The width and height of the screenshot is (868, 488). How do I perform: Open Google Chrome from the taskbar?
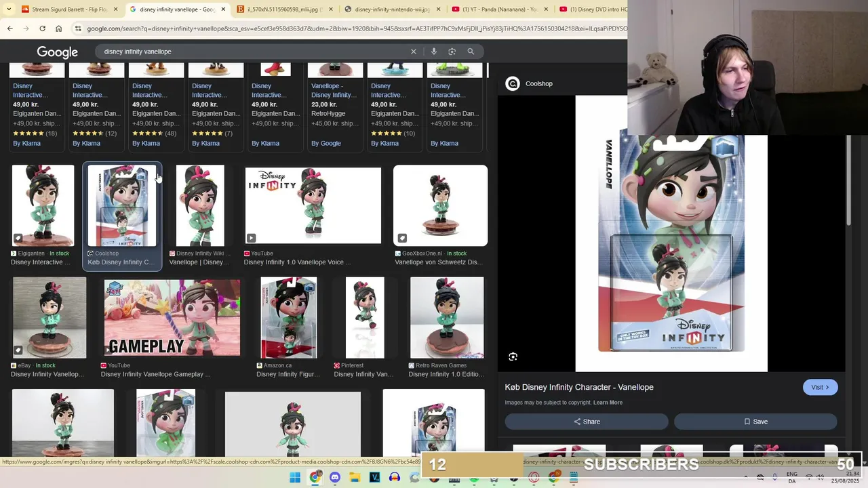pyautogui.click(x=315, y=478)
